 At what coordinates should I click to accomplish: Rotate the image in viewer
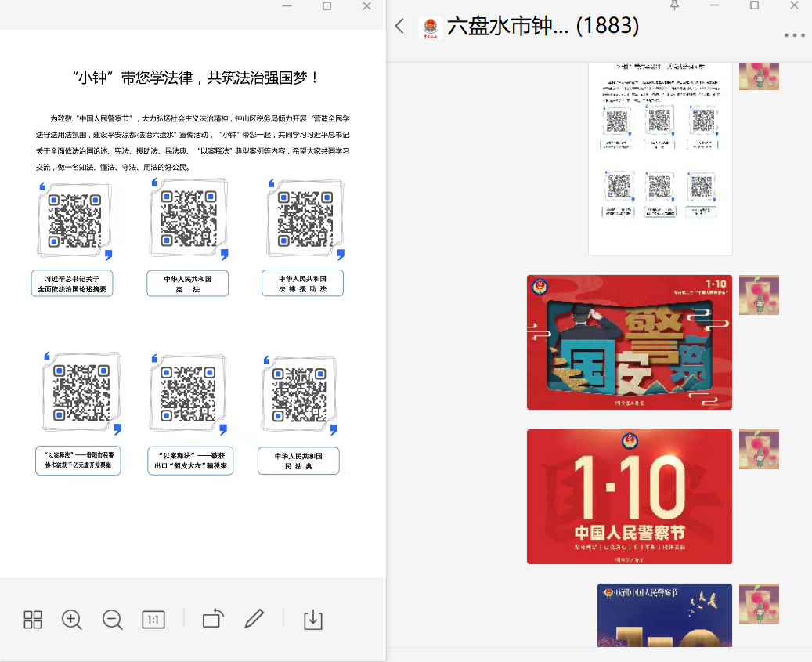pos(213,618)
